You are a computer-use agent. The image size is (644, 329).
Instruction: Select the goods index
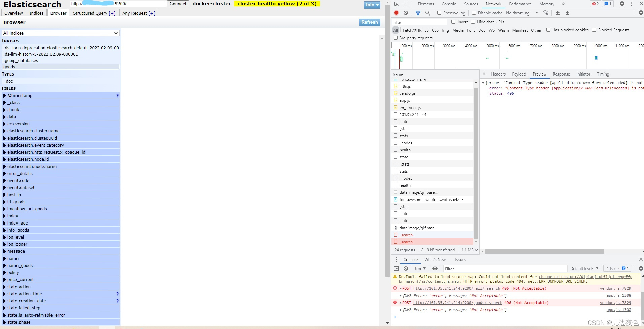pos(61,67)
